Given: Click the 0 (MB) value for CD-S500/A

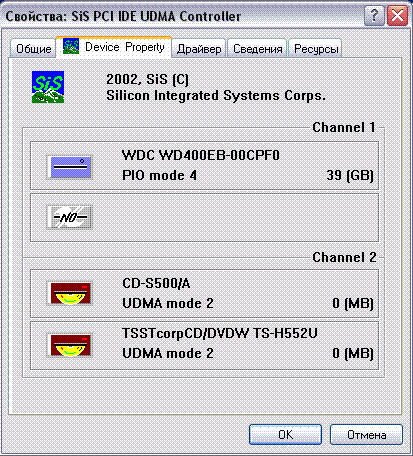Looking at the screenshot, I should (353, 303).
